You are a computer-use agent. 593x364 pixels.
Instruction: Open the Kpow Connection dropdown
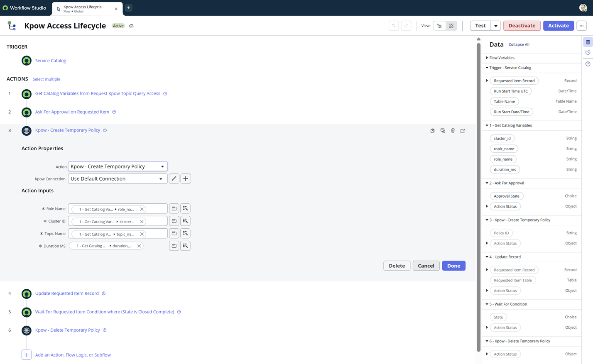[x=118, y=179]
